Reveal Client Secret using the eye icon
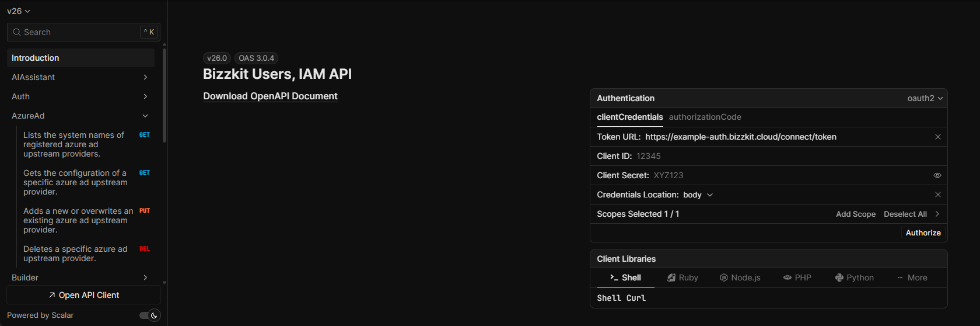The image size is (980, 326). [937, 175]
